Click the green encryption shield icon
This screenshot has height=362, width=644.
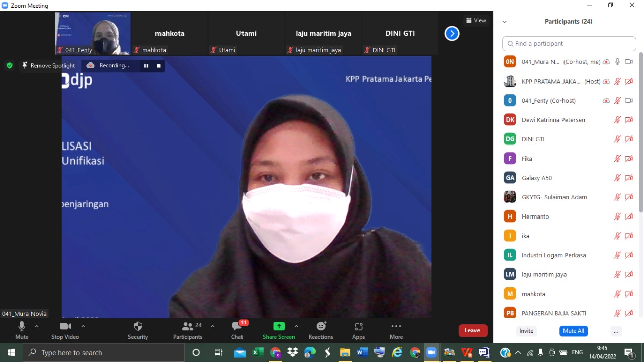pos(9,65)
